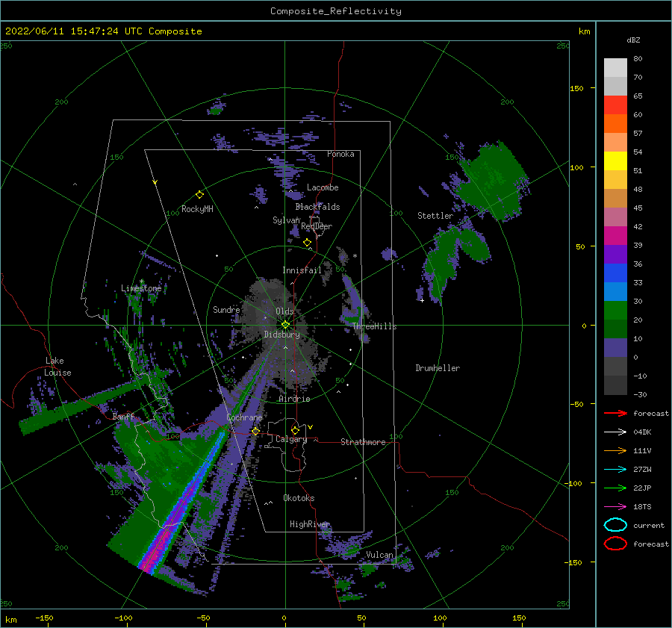Pick the magenta swatch in dBZ legend
This screenshot has width=672, height=628.
(x=615, y=236)
